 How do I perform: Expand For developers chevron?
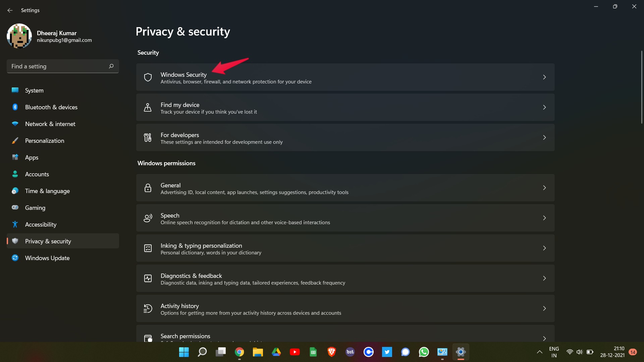(544, 137)
